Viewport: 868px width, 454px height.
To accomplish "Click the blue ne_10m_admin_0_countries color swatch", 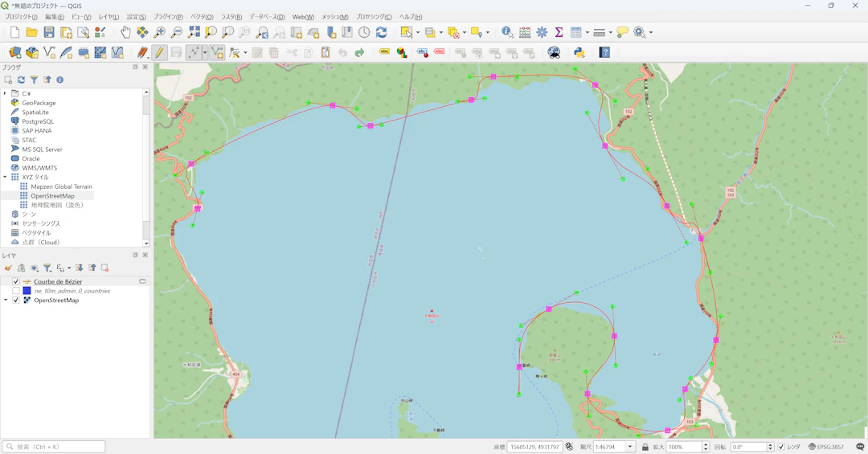I will 27,291.
